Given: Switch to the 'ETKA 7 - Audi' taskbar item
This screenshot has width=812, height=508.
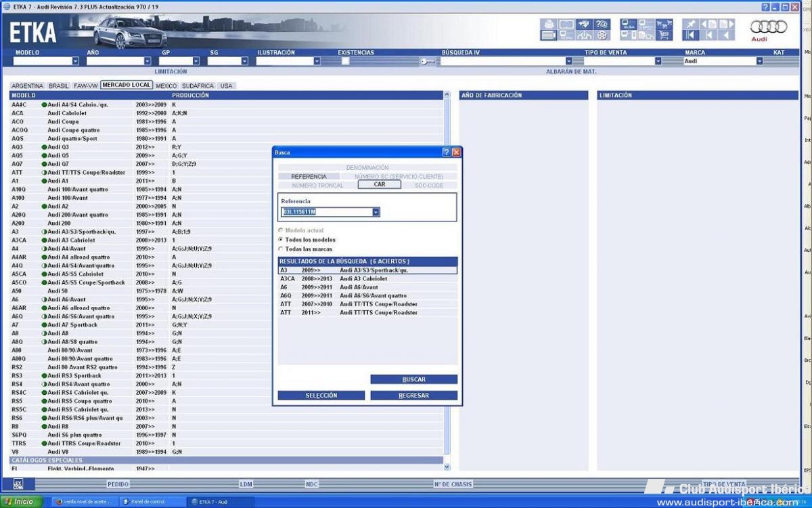Looking at the screenshot, I should pos(221,502).
